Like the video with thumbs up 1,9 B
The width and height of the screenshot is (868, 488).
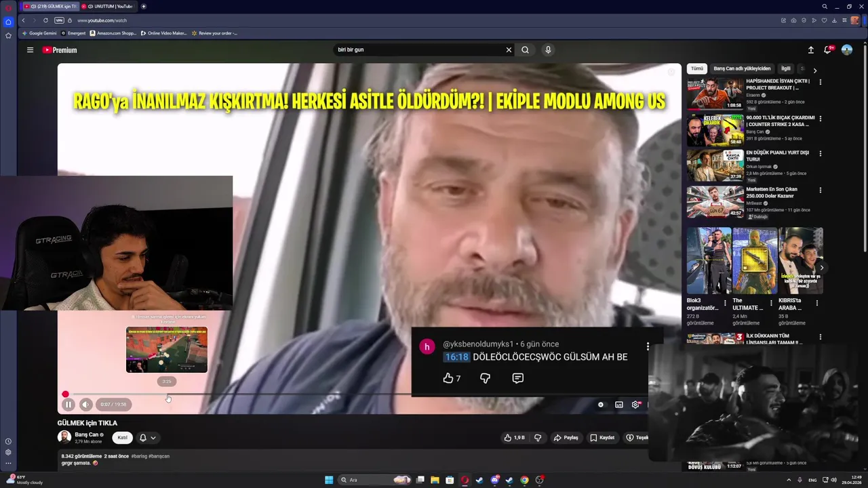(515, 438)
